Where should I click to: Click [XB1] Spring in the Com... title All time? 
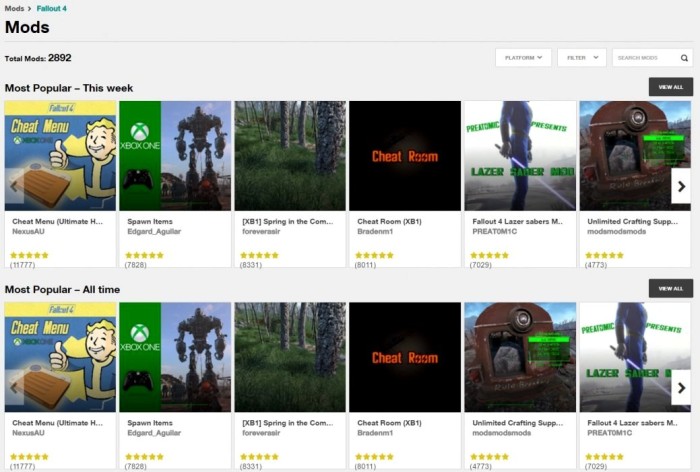(x=288, y=423)
